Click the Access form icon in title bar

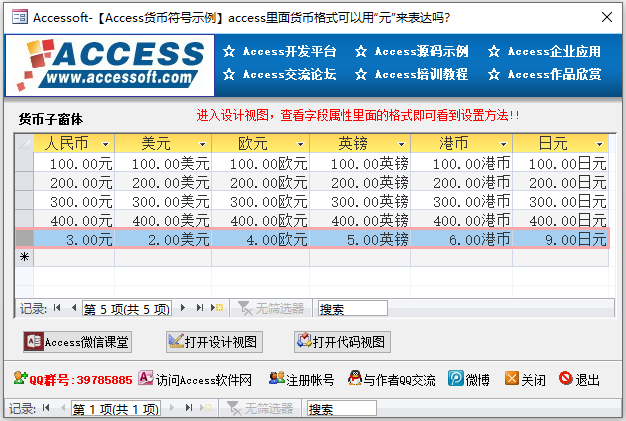20,17
